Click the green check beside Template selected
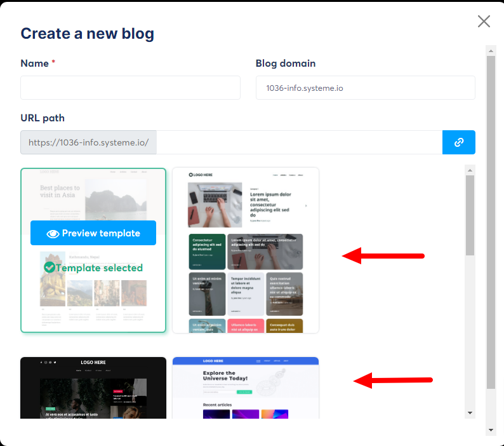 coord(50,267)
